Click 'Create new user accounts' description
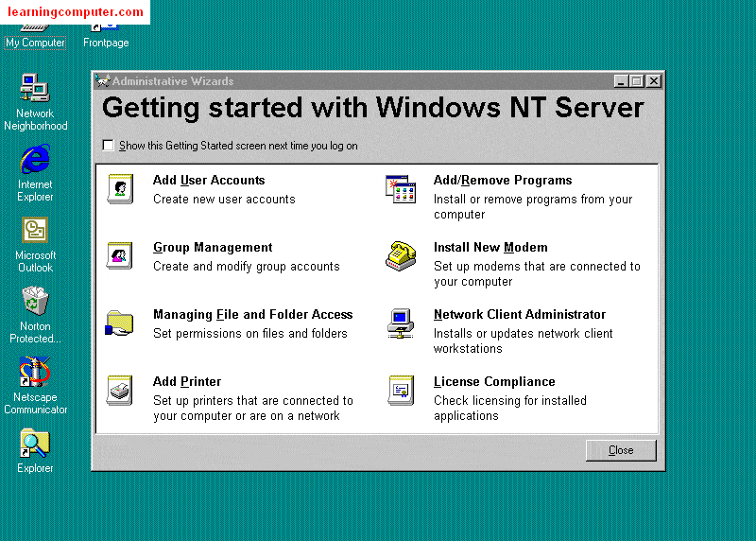The width and height of the screenshot is (756, 541). [x=224, y=200]
